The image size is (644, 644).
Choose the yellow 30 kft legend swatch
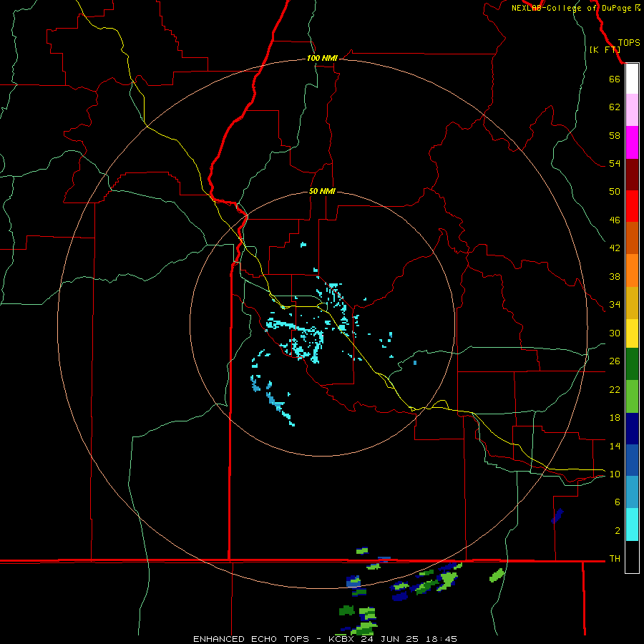click(x=632, y=333)
